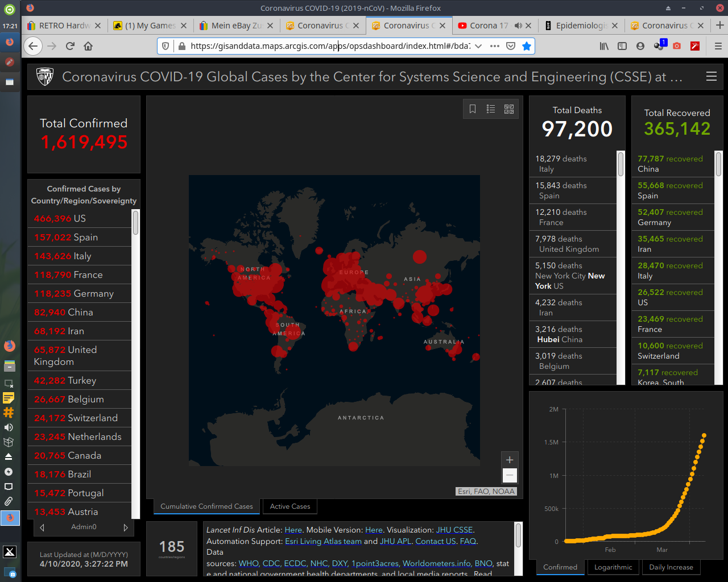Click the address bar URL field

coord(330,46)
